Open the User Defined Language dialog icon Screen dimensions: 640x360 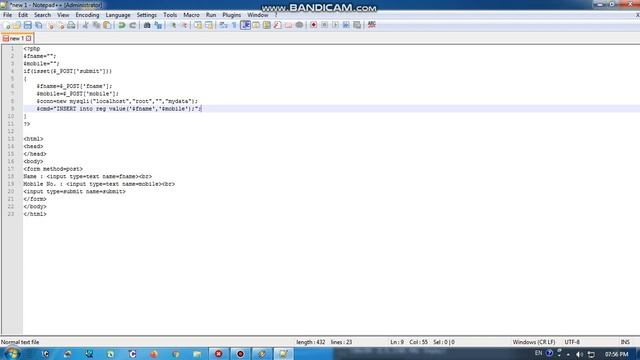256,25
